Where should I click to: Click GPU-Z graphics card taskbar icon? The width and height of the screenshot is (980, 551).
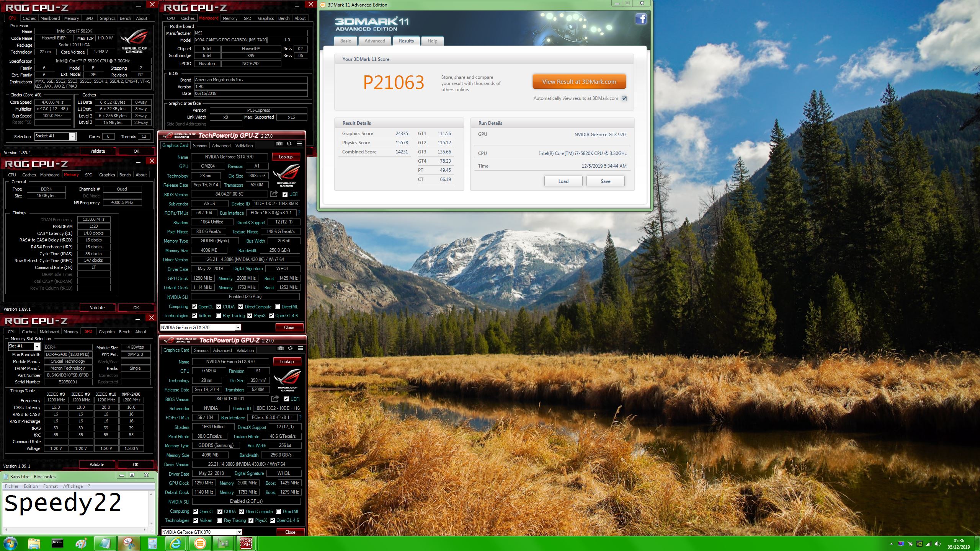pos(223,543)
